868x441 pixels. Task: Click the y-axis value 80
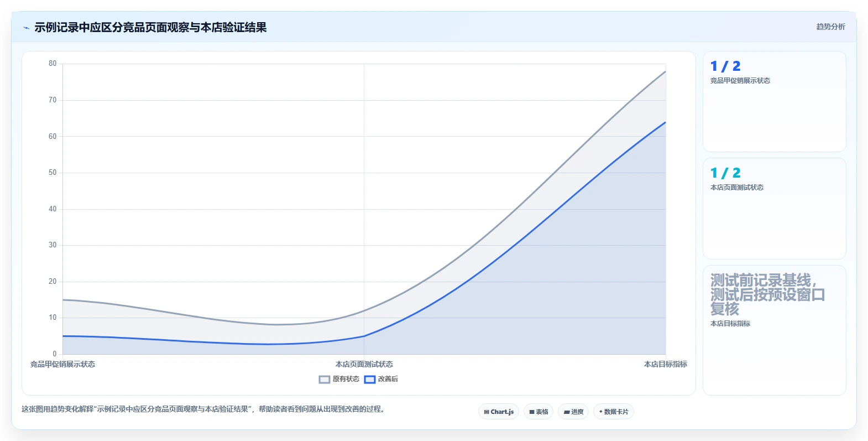pos(53,64)
